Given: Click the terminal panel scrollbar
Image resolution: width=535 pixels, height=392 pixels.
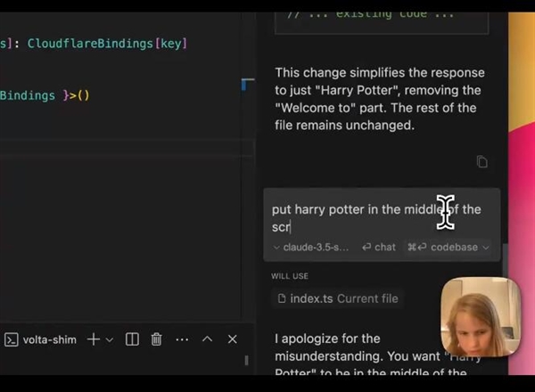Looking at the screenshot, I should coord(247,361).
